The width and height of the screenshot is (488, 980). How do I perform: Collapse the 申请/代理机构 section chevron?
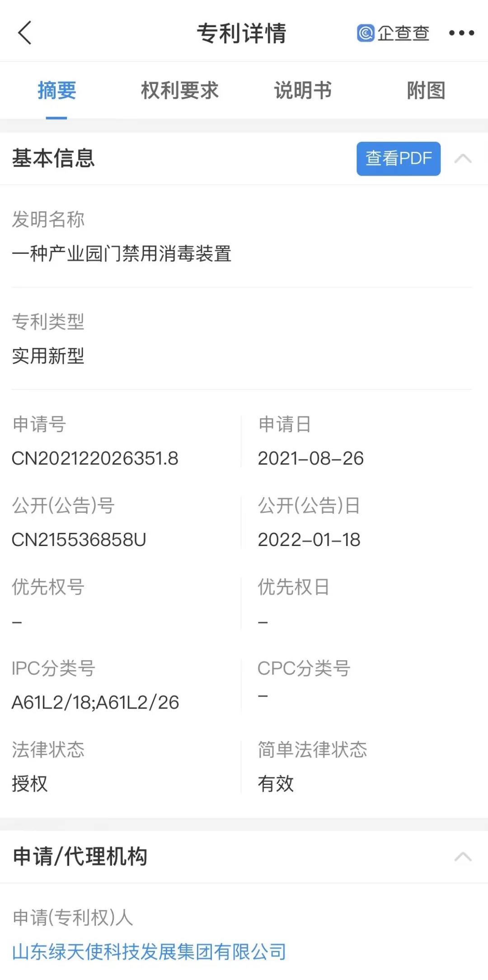coord(463,857)
